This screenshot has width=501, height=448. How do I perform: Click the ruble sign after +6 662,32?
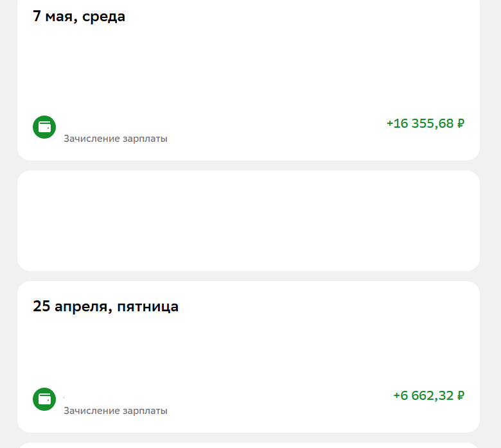pos(461,395)
